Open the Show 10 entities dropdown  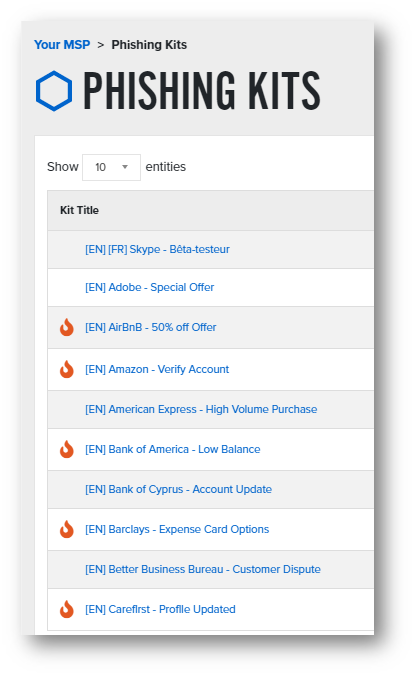pyautogui.click(x=111, y=167)
